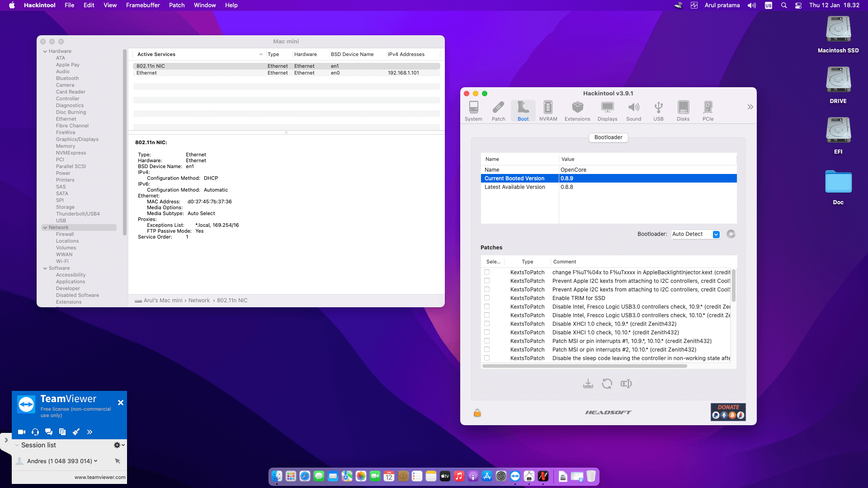Screen dimensions: 868x488
Task: Click the download bootloader icon below the patches list
Action: click(588, 383)
